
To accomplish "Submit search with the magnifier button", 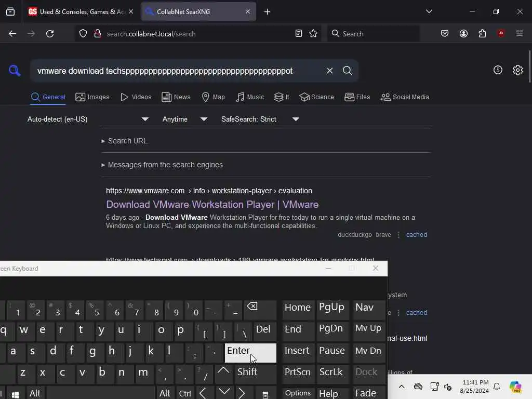I will 347,71.
